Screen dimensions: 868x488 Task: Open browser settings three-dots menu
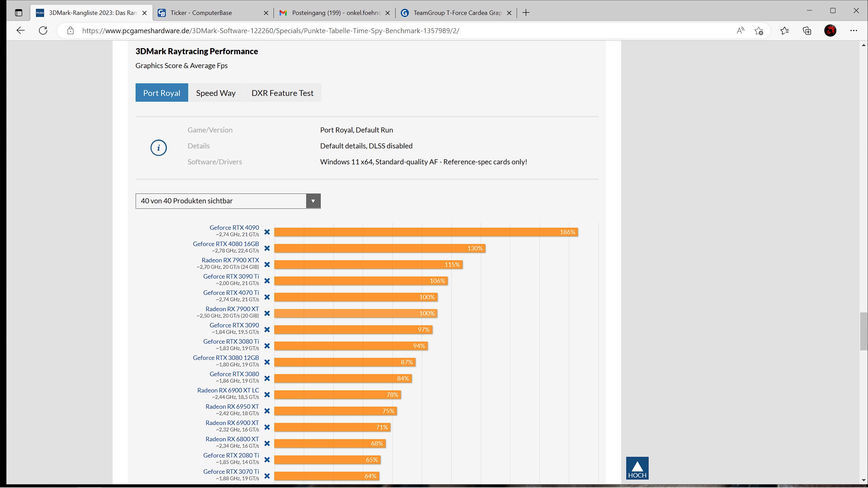tap(853, 31)
